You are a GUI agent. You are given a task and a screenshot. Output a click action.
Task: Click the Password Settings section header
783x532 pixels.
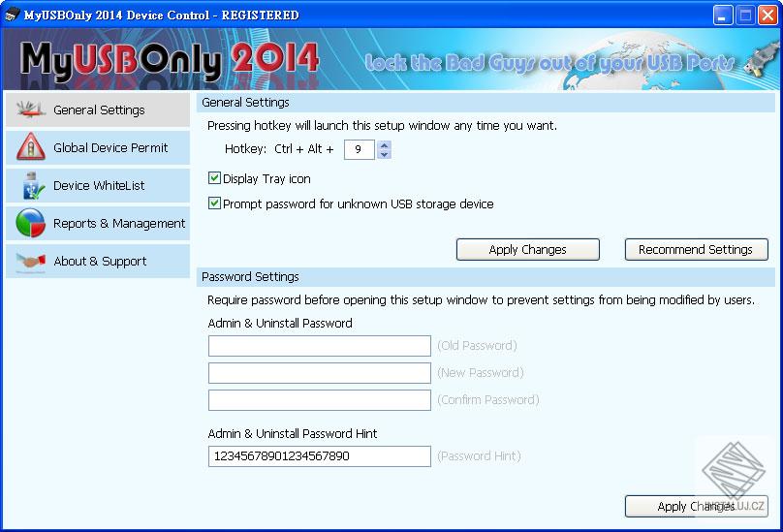[x=485, y=277]
